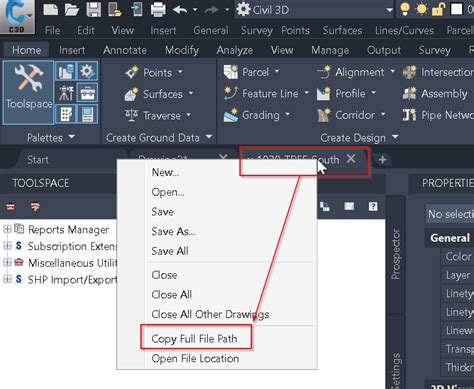Switch to the Output ribbon tab
The image size is (474, 389).
click(x=384, y=50)
